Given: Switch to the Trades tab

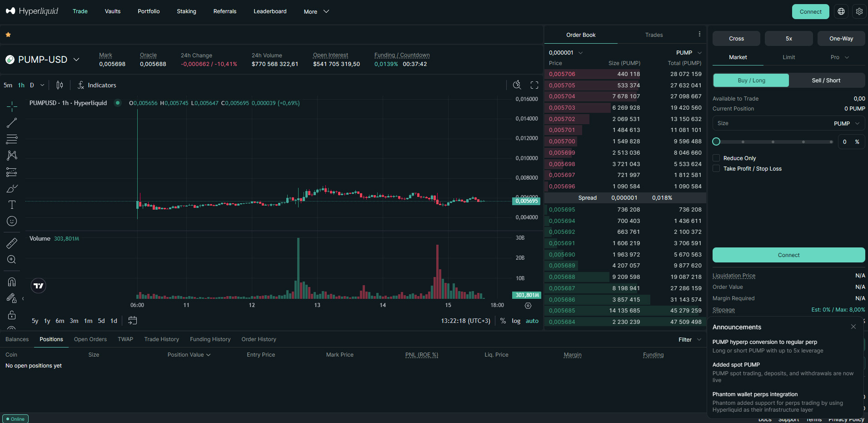Looking at the screenshot, I should click(x=653, y=35).
